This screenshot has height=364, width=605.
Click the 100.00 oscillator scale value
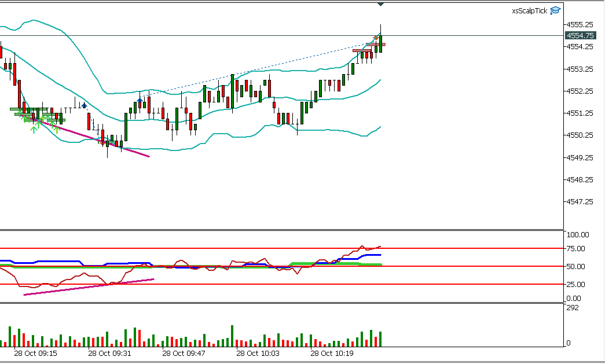(x=578, y=234)
